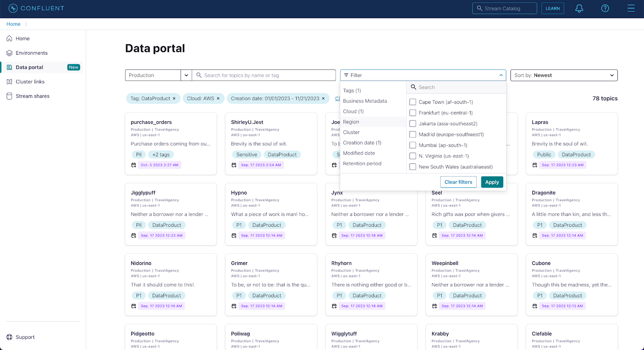Click the Cluster links sidebar icon
Screen dimensions: 644x350
(x=9, y=82)
